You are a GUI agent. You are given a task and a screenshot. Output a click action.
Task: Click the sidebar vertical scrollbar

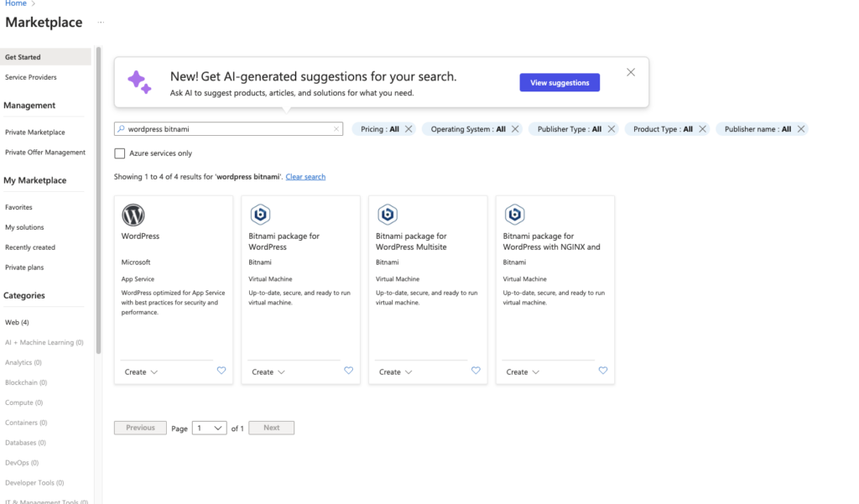click(x=99, y=200)
